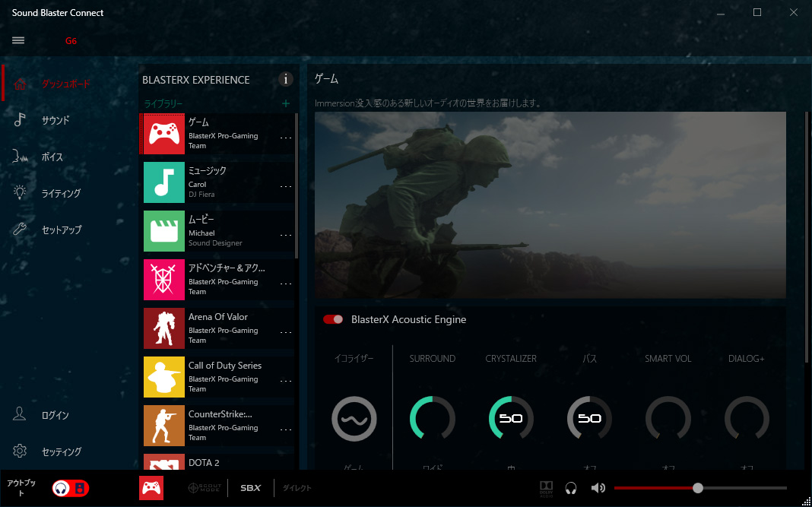812x507 pixels.
Task: Click the BlasterX Experience info icon
Action: pos(285,79)
